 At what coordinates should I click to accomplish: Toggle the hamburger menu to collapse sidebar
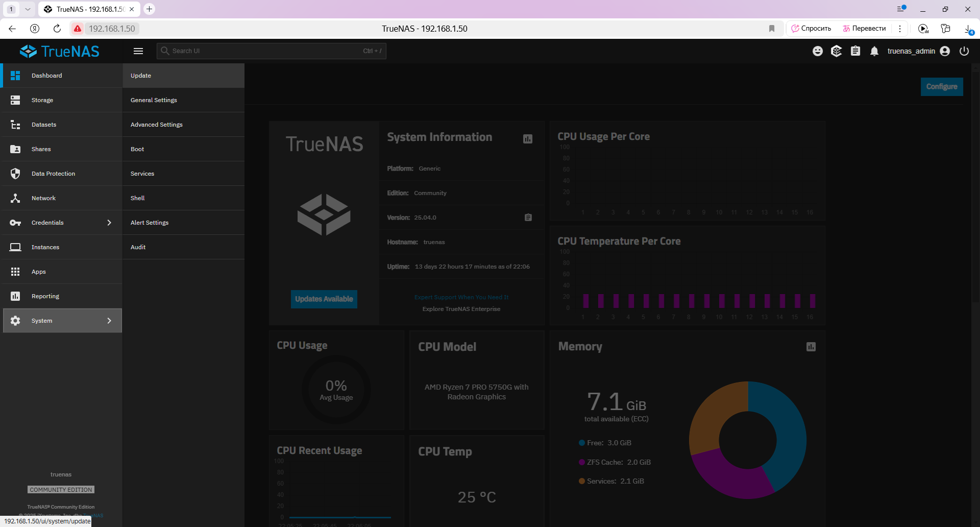point(138,51)
